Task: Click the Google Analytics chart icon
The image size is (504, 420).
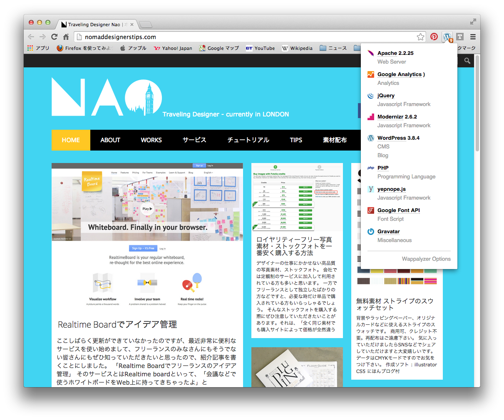Action: click(371, 74)
